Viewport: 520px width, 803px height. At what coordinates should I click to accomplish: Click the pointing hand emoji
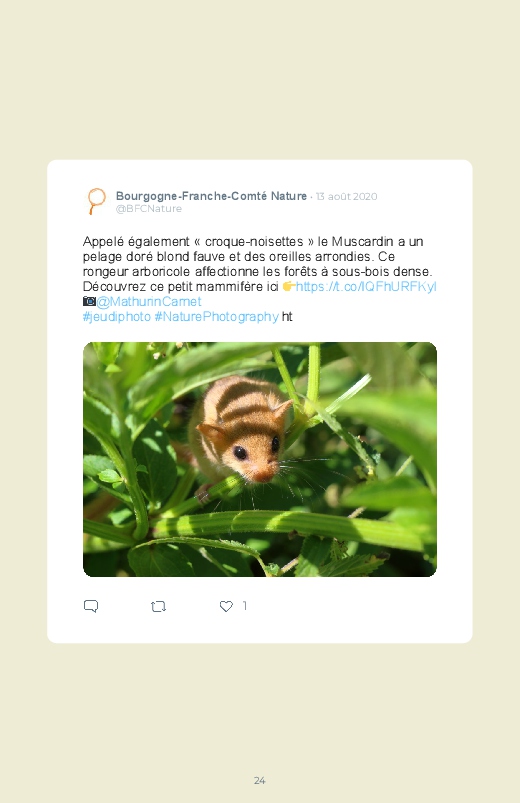[x=288, y=286]
